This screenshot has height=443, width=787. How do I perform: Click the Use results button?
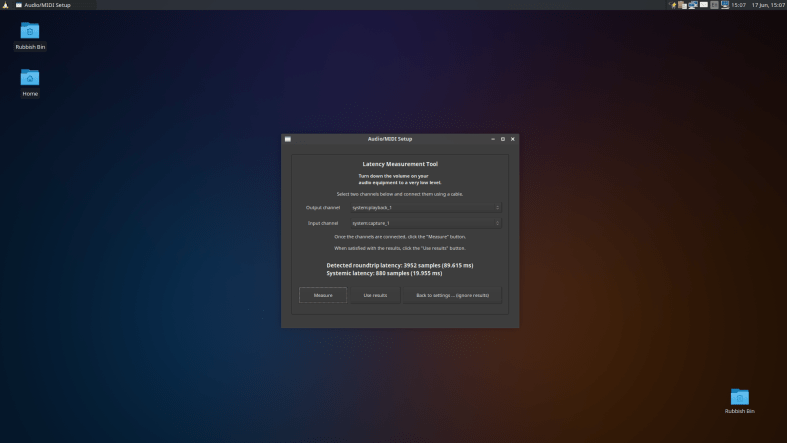[375, 295]
